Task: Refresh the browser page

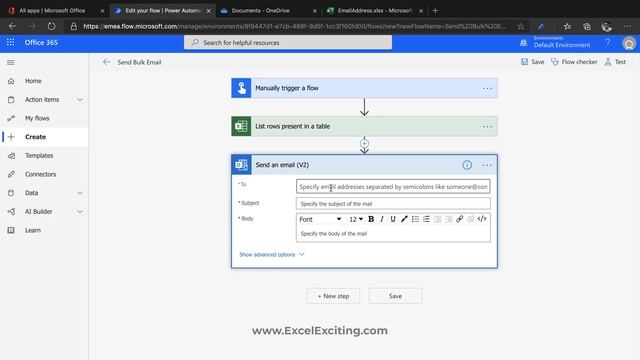Action: [x=51, y=27]
